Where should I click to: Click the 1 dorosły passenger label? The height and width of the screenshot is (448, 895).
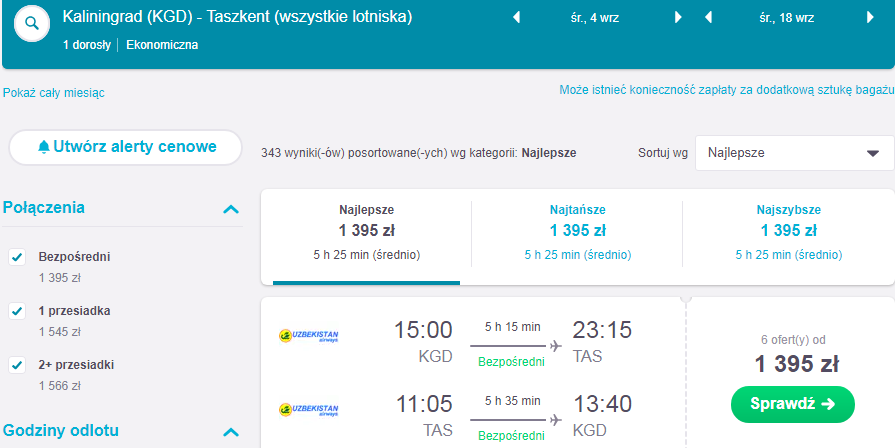pos(87,45)
